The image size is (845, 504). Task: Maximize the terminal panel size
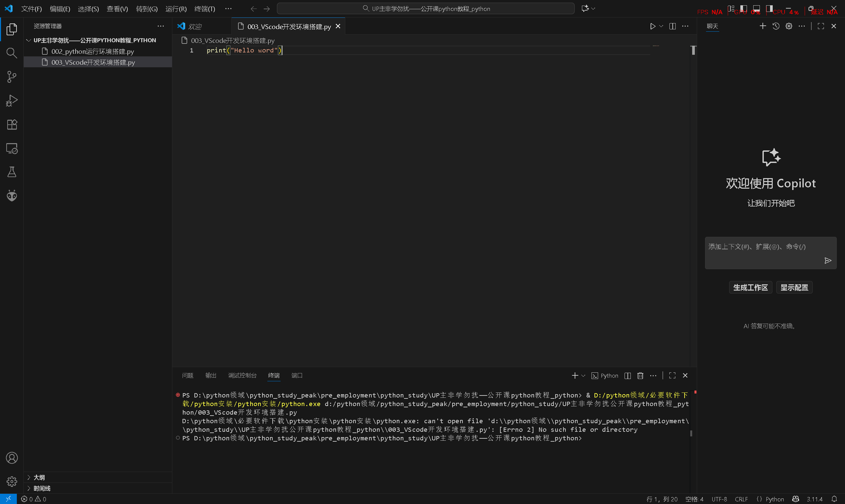[x=672, y=375]
